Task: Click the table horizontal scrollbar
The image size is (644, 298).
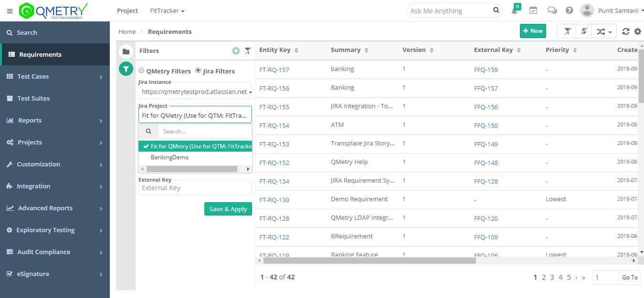Action: (370, 261)
